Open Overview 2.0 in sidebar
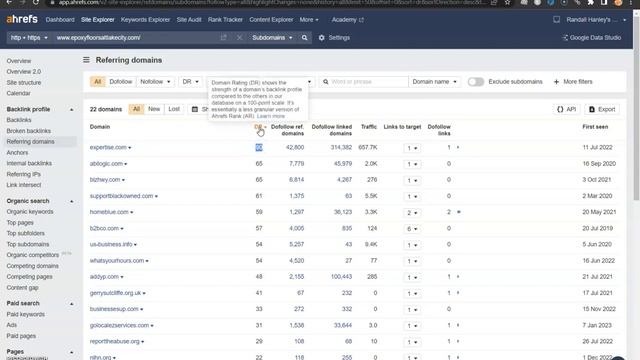The width and height of the screenshot is (640, 360). [x=24, y=71]
